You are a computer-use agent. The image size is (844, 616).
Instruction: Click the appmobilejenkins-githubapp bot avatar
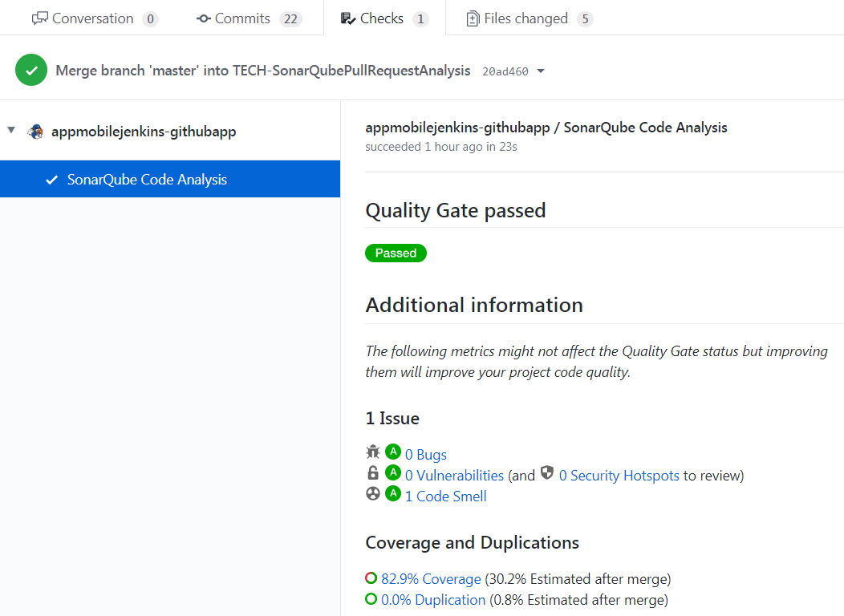35,131
